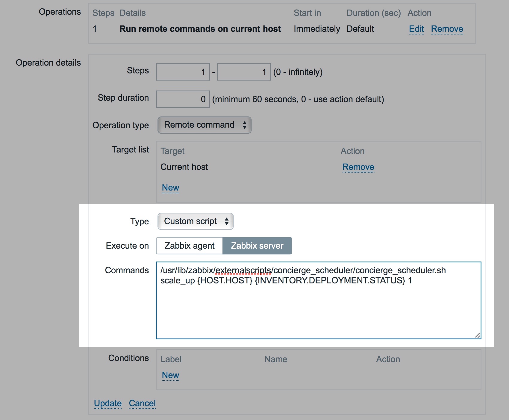The height and width of the screenshot is (420, 509).
Task: Add a New condition under Conditions
Action: (x=170, y=375)
